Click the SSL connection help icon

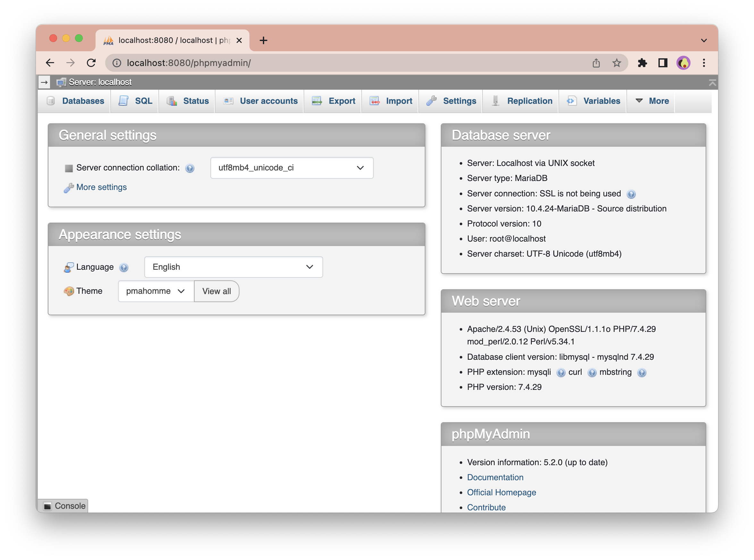631,194
